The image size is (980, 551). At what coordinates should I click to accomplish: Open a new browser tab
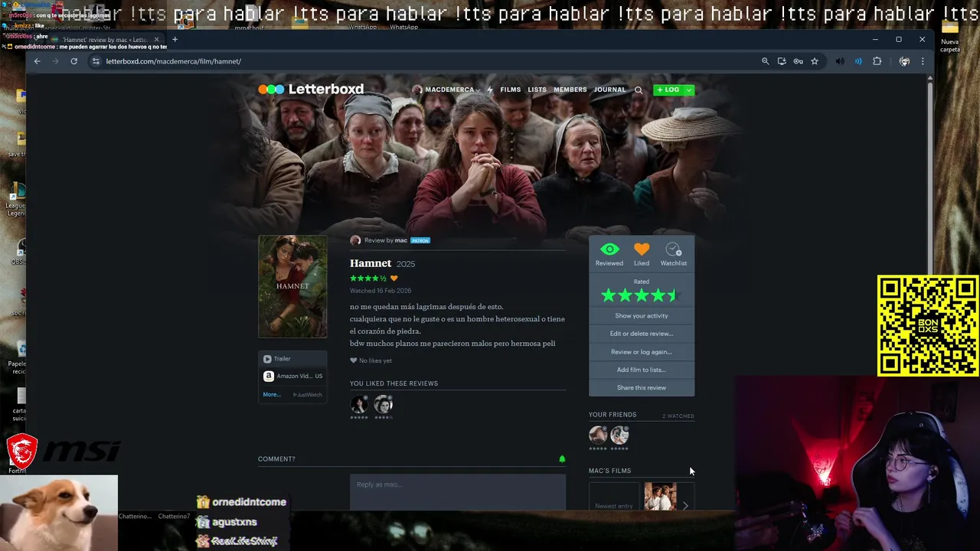click(175, 40)
